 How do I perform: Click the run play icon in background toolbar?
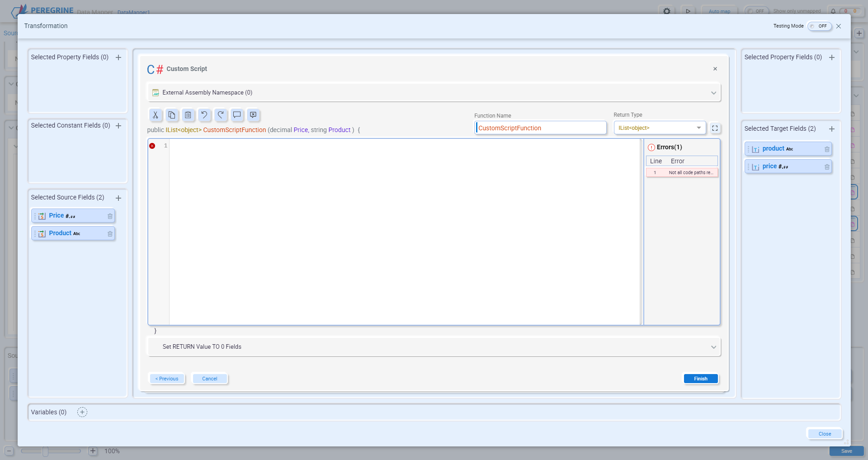coord(688,11)
